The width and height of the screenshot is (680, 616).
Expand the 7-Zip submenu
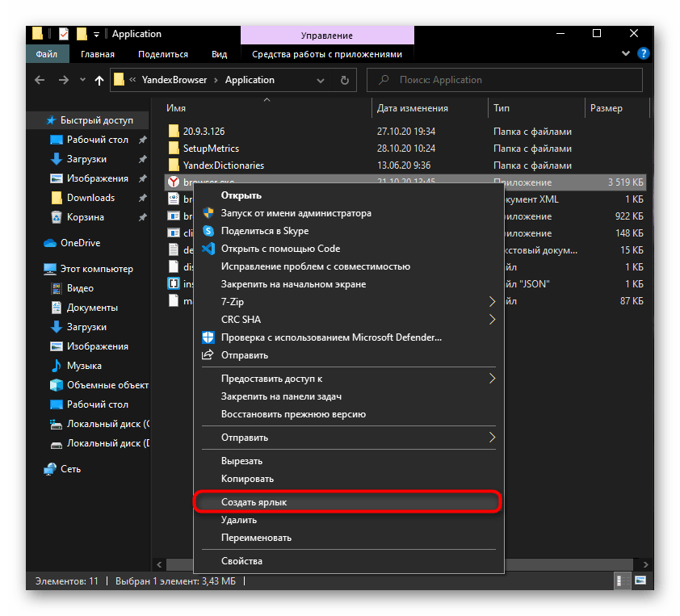click(x=492, y=301)
